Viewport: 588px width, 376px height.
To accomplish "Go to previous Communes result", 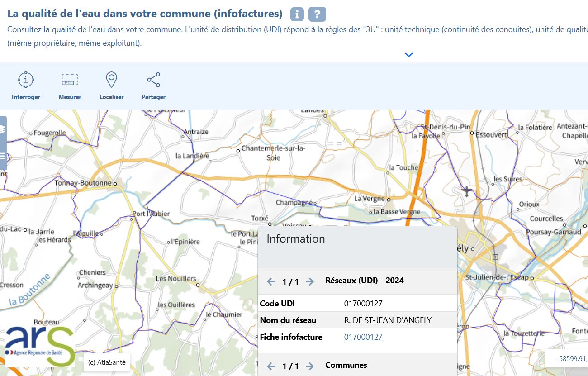I will coord(271,366).
